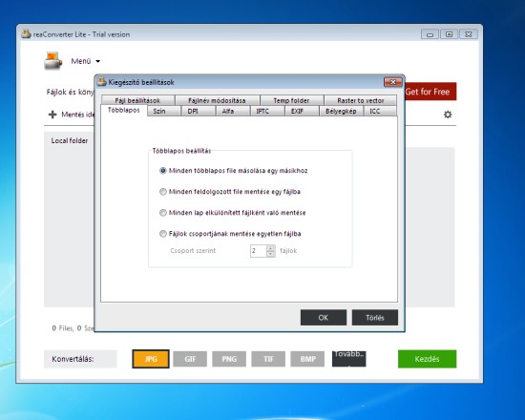
Task: Confirm settings with the OK button
Action: [x=324, y=318]
